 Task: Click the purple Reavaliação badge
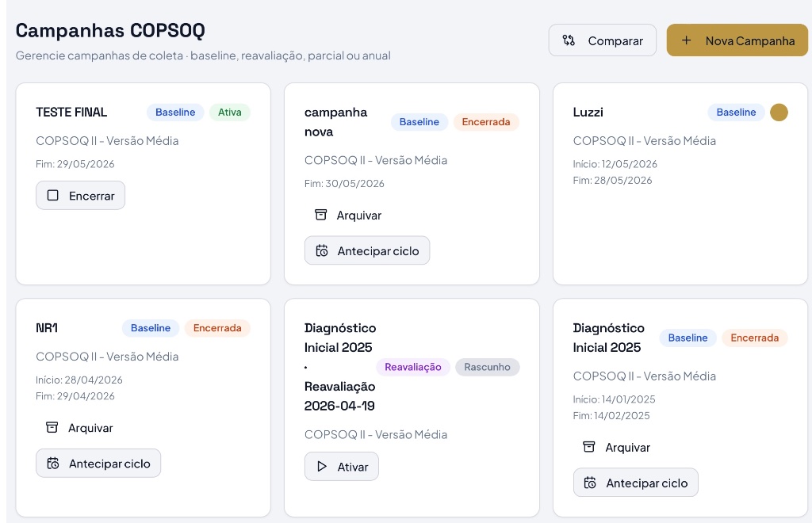point(413,368)
